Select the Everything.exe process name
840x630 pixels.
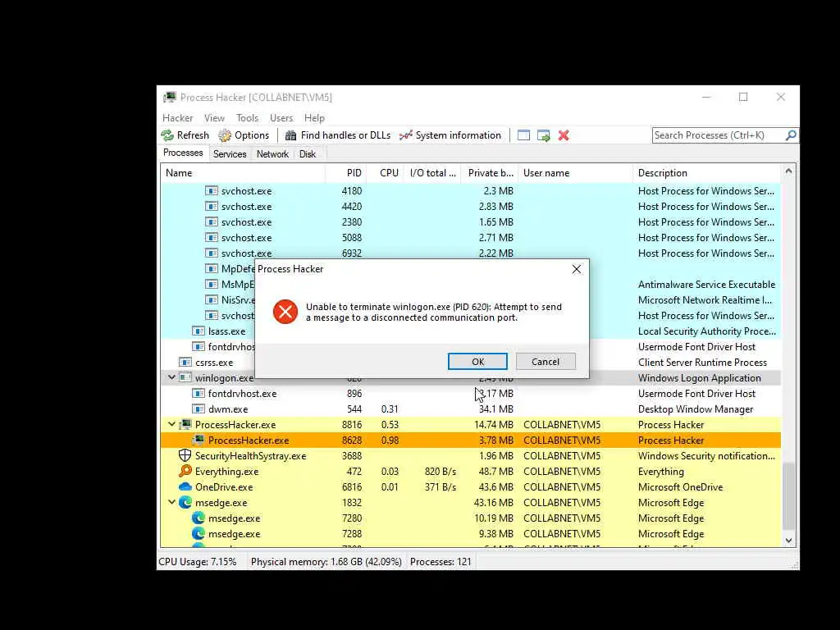(226, 472)
